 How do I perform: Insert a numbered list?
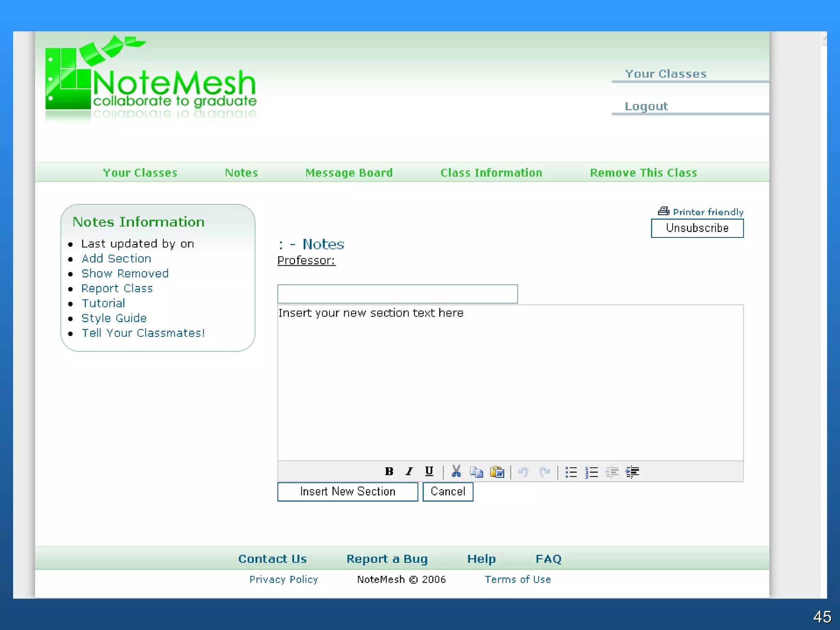pos(591,472)
